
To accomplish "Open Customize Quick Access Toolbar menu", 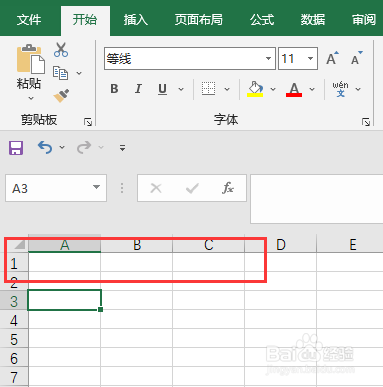I will click(122, 148).
